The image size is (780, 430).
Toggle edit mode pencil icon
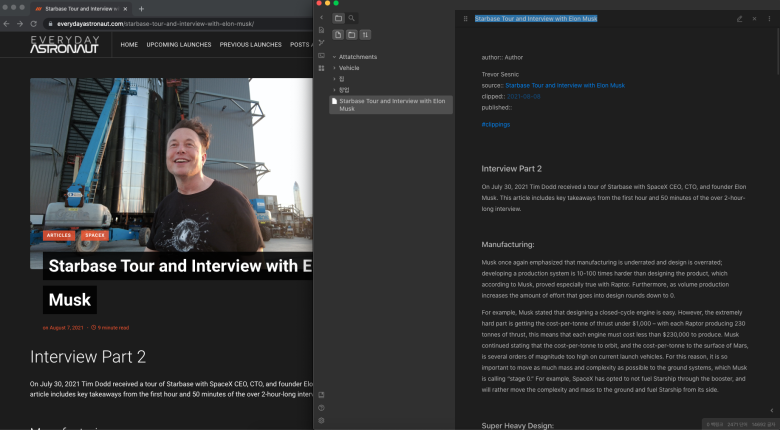tap(740, 19)
